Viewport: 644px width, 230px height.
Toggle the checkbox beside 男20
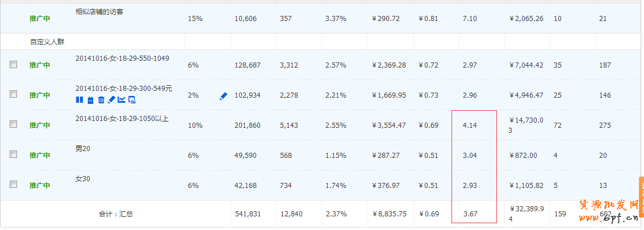pyautogui.click(x=14, y=154)
